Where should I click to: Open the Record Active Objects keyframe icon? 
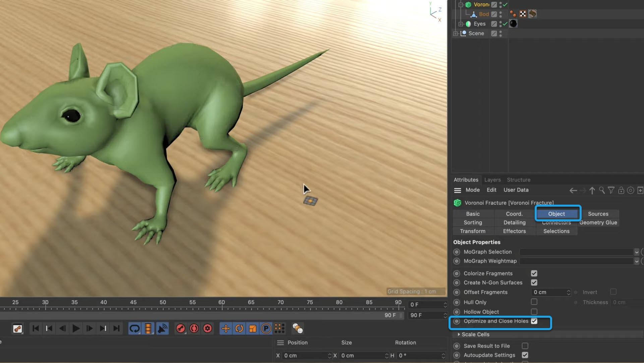point(181,328)
